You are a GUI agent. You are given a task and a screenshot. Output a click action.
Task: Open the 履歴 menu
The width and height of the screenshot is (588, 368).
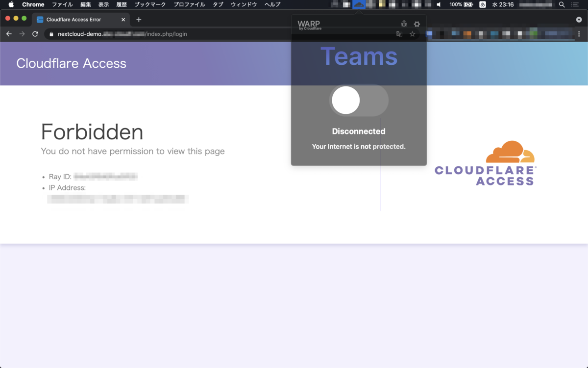pos(122,4)
